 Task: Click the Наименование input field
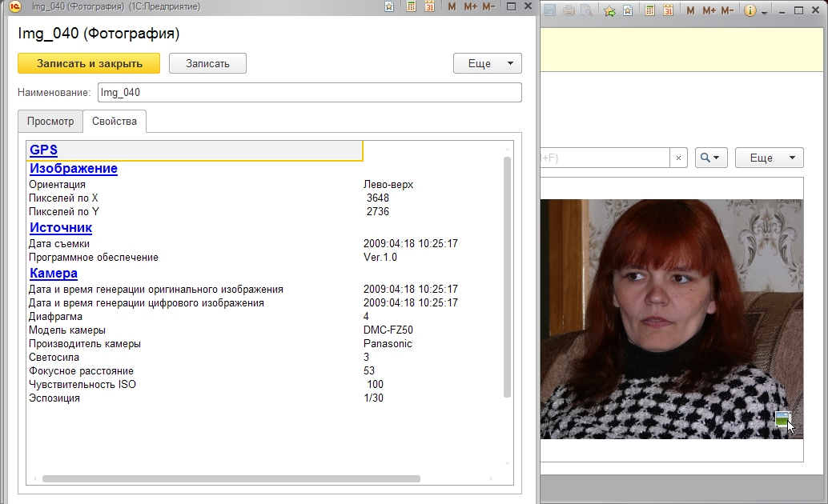(309, 93)
